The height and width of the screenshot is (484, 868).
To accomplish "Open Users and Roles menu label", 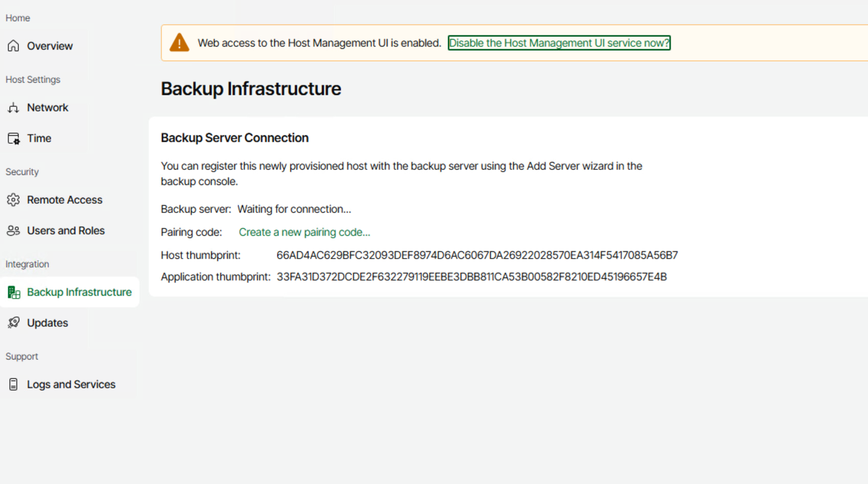I will [66, 231].
